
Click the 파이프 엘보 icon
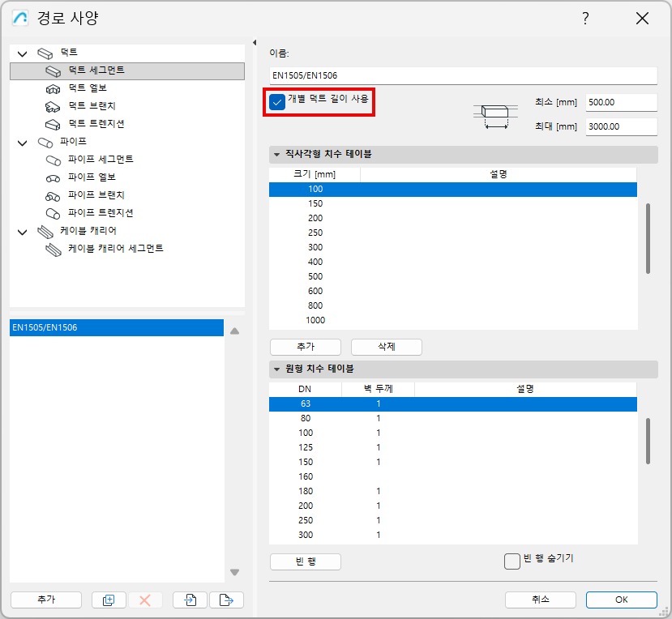(x=54, y=178)
